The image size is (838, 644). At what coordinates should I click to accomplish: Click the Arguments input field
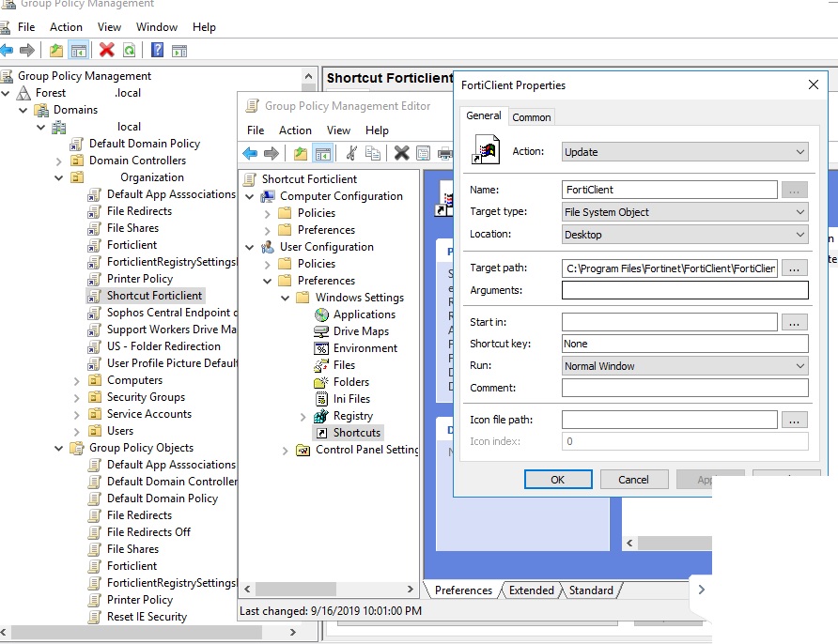tap(685, 290)
